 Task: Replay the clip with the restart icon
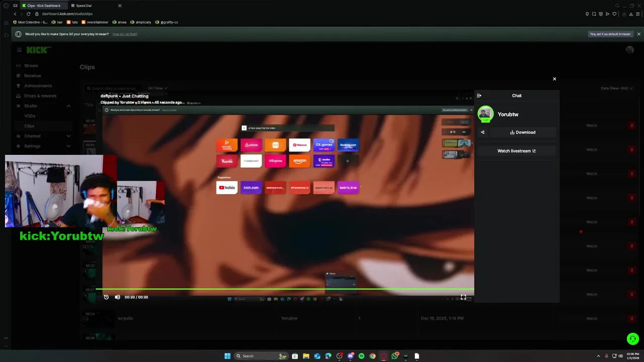pyautogui.click(x=106, y=297)
